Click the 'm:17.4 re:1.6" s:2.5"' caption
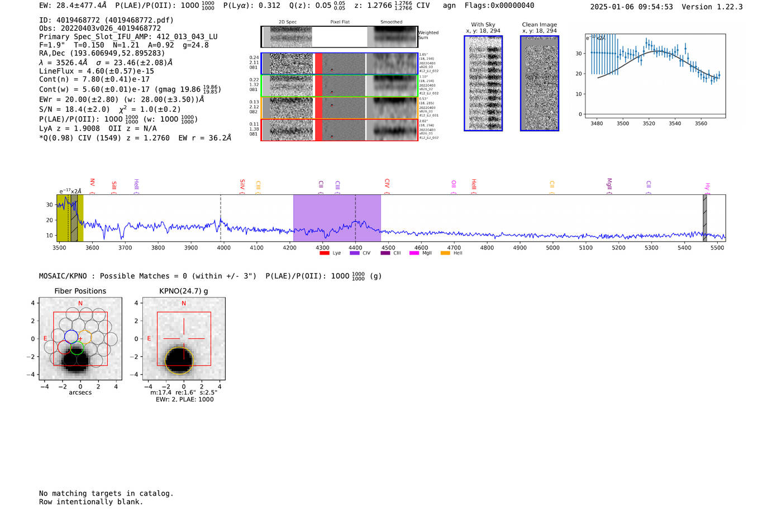This screenshot has height=532, width=782. coord(184,392)
